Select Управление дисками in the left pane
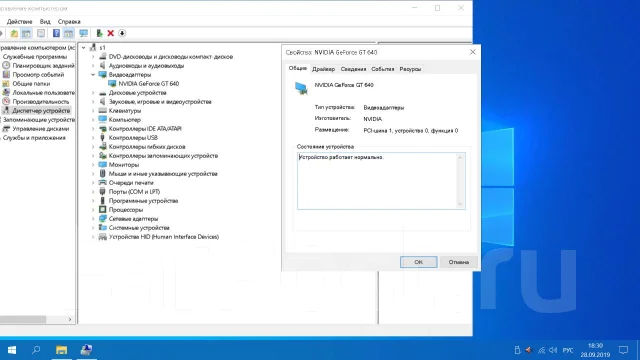640x360 pixels. coord(40,129)
